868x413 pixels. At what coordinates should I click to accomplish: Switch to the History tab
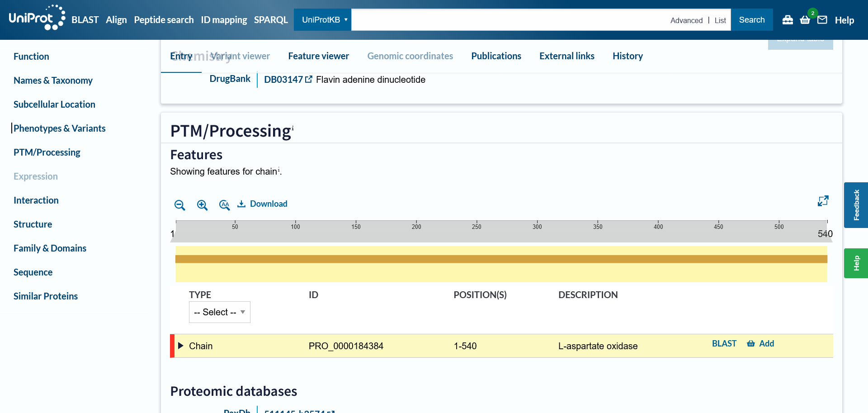tap(627, 56)
